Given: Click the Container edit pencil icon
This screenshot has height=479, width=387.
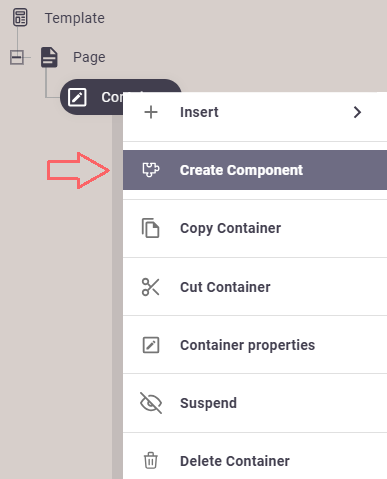Looking at the screenshot, I should coord(77,97).
